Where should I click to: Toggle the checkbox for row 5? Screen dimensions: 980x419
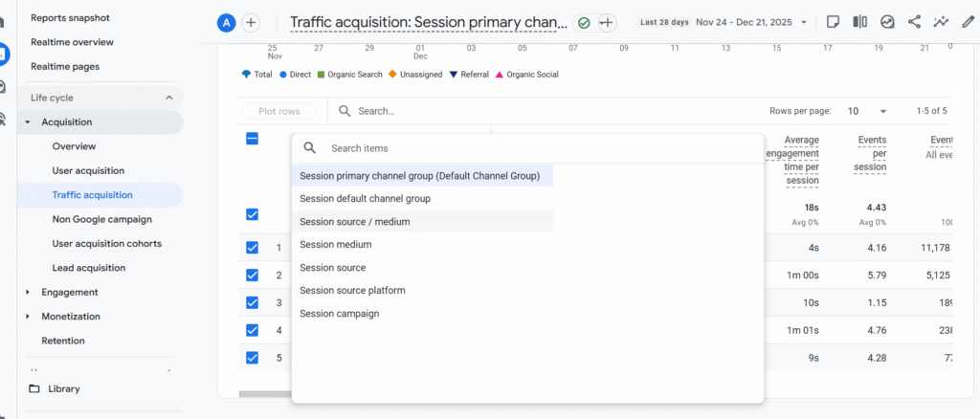click(253, 358)
